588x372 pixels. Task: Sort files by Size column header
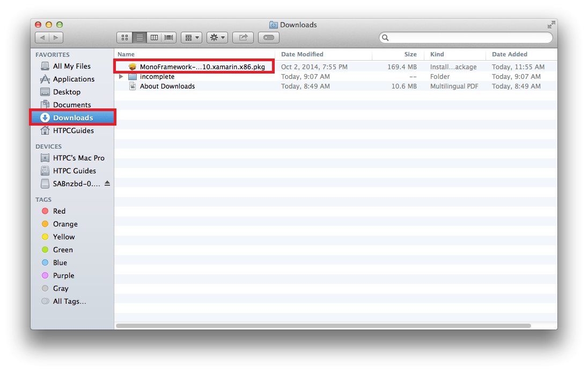(410, 54)
